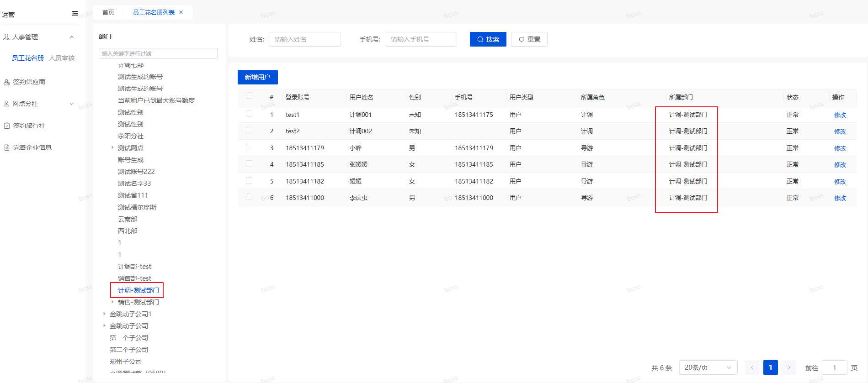Check the checkbox for row test1
Viewport: 868px width, 383px height.
249,114
